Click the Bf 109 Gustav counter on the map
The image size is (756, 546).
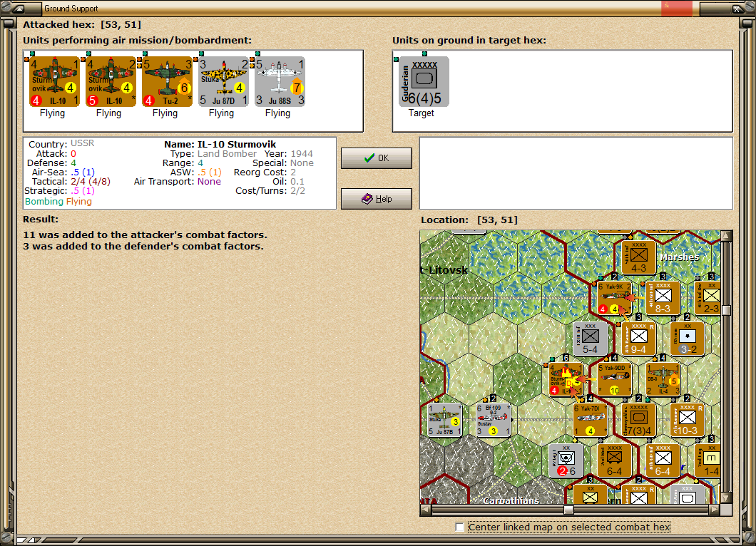pyautogui.click(x=493, y=421)
